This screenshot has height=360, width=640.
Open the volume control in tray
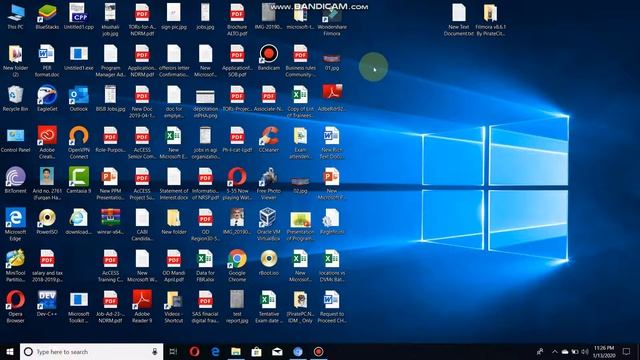[x=585, y=351]
